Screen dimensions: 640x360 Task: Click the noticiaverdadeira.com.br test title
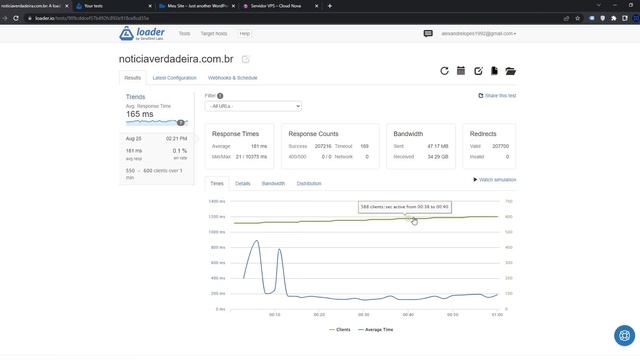(176, 59)
